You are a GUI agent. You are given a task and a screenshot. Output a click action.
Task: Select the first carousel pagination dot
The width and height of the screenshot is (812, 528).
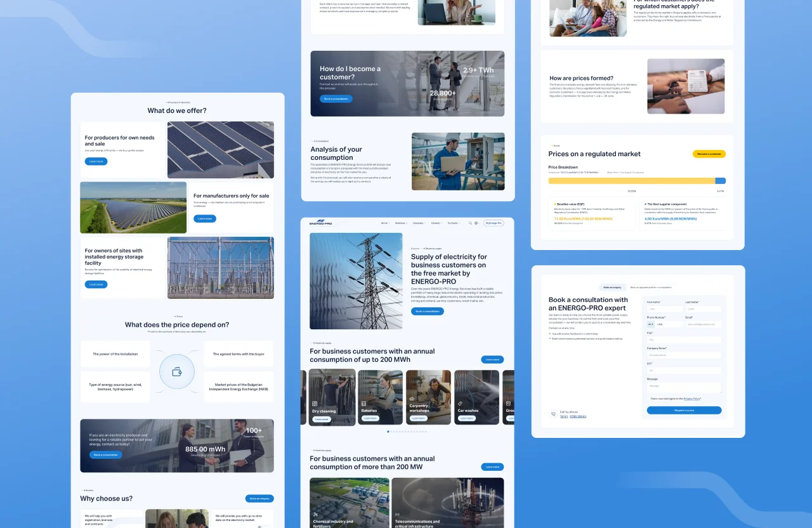point(388,432)
